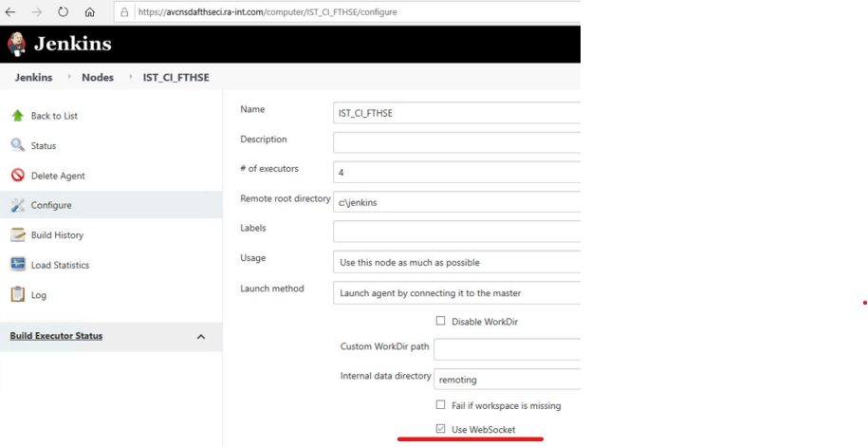Click into the Description input field
The width and height of the screenshot is (868, 447).
pos(456,142)
